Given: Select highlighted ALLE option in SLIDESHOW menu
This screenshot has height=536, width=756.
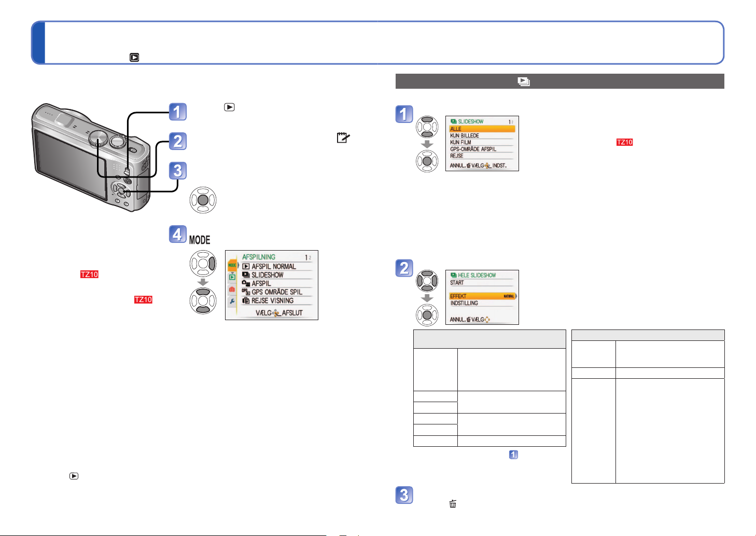Looking at the screenshot, I should pos(482,129).
